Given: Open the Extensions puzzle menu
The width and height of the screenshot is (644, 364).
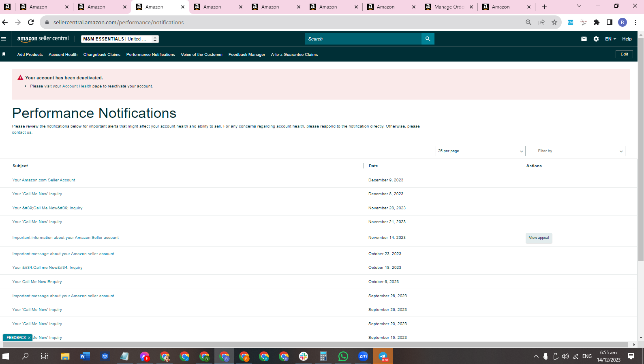Looking at the screenshot, I should click(x=597, y=22).
